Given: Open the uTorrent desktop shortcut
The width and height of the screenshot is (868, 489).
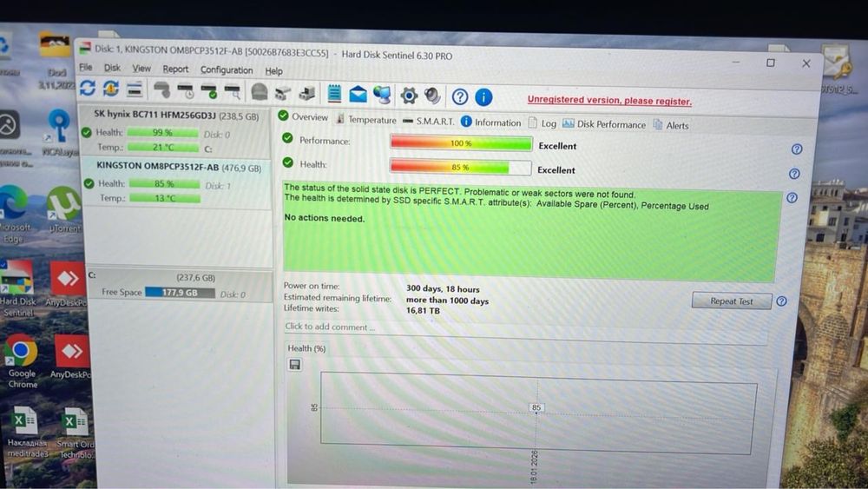Looking at the screenshot, I should click(63, 210).
